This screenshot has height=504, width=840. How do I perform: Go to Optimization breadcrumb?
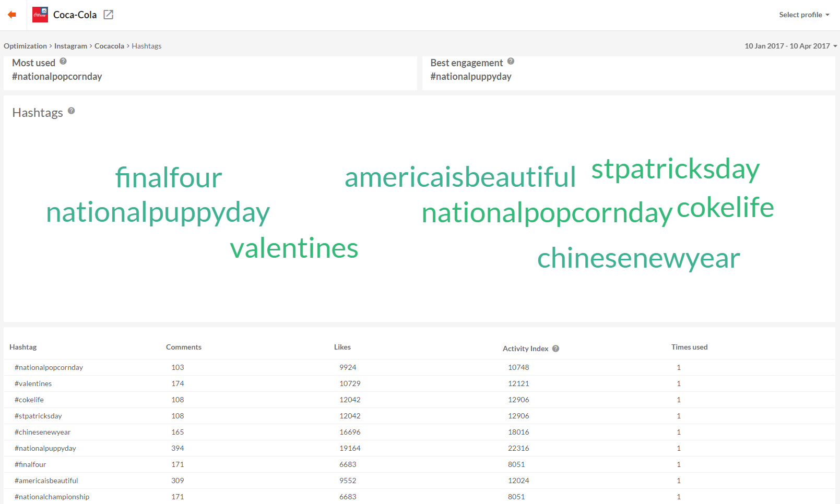(25, 46)
